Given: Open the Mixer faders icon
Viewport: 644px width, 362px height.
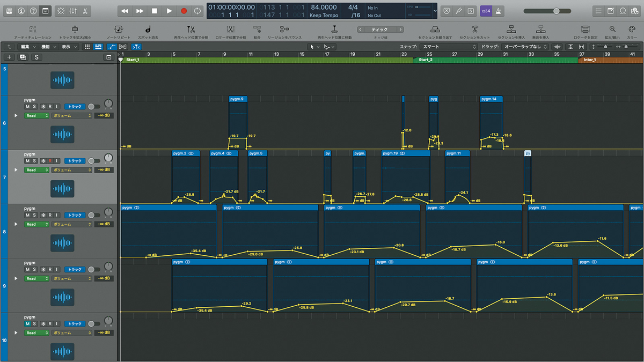Looking at the screenshot, I should tap(72, 11).
